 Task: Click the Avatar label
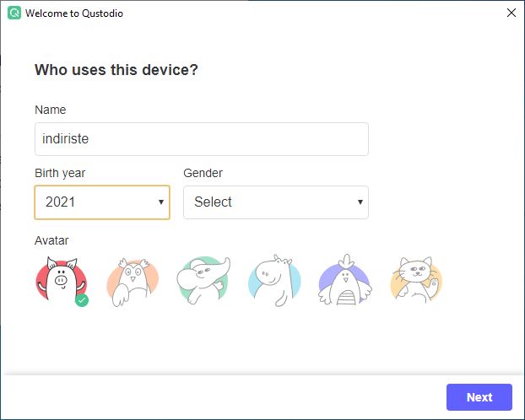[51, 240]
